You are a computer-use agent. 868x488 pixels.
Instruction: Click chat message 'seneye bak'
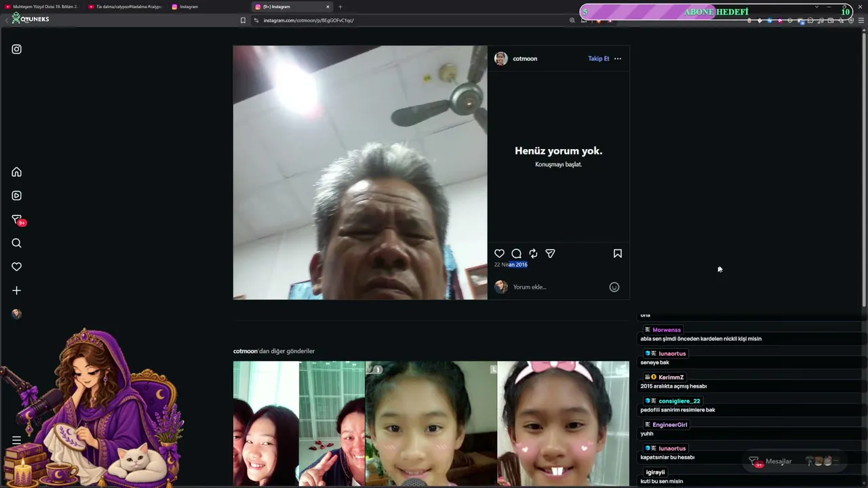[655, 363]
